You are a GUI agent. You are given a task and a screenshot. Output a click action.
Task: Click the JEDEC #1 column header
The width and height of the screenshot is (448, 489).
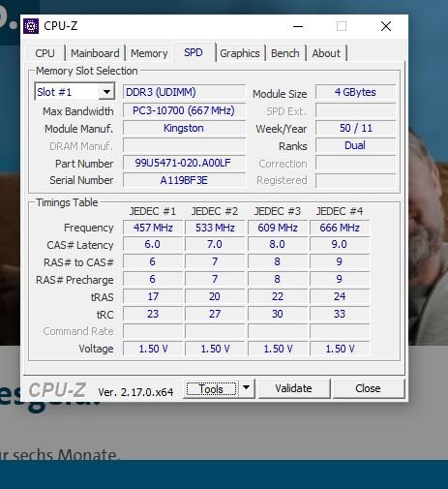tap(153, 211)
